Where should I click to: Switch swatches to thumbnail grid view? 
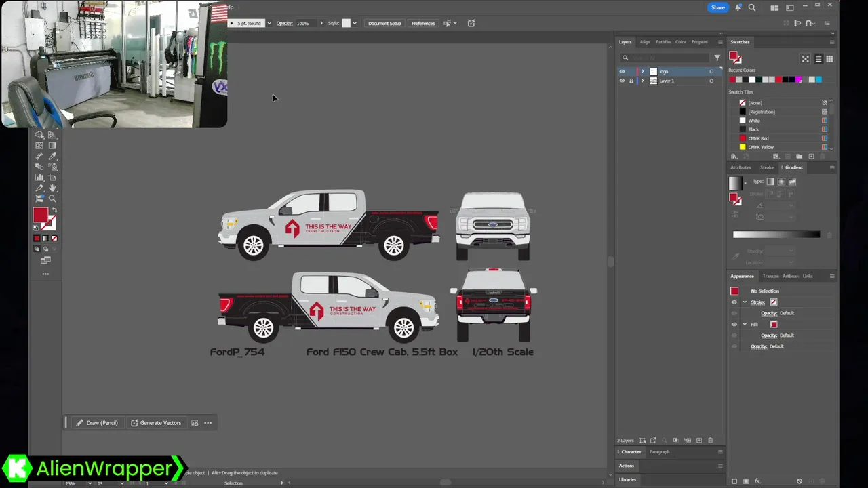829,59
